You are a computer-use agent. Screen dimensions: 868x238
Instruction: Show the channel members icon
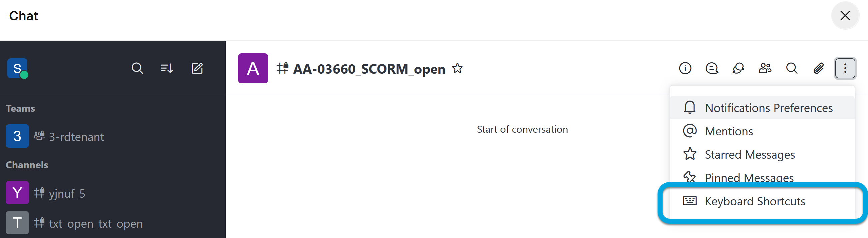point(765,68)
